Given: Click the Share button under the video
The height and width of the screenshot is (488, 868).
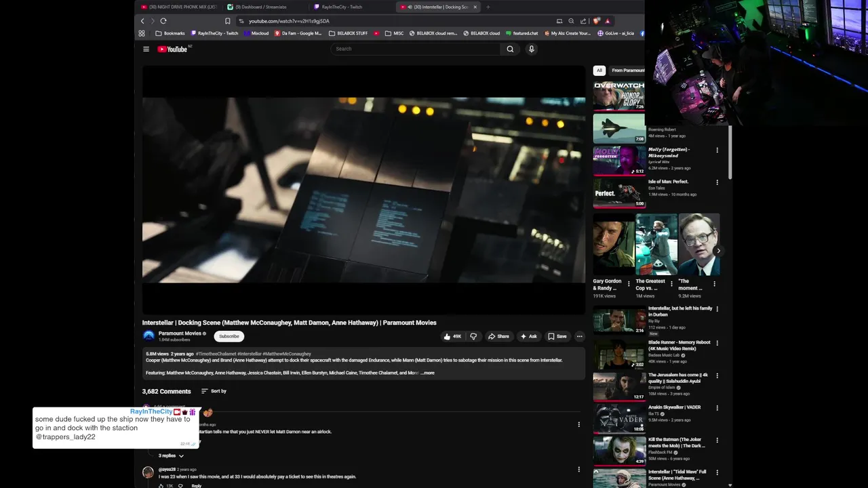Looking at the screenshot, I should tap(498, 336).
